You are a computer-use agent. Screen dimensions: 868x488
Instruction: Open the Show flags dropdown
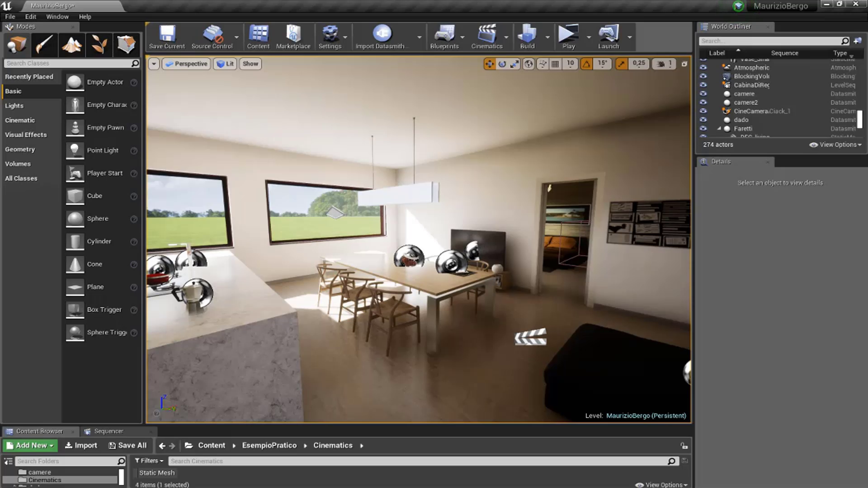click(x=250, y=64)
